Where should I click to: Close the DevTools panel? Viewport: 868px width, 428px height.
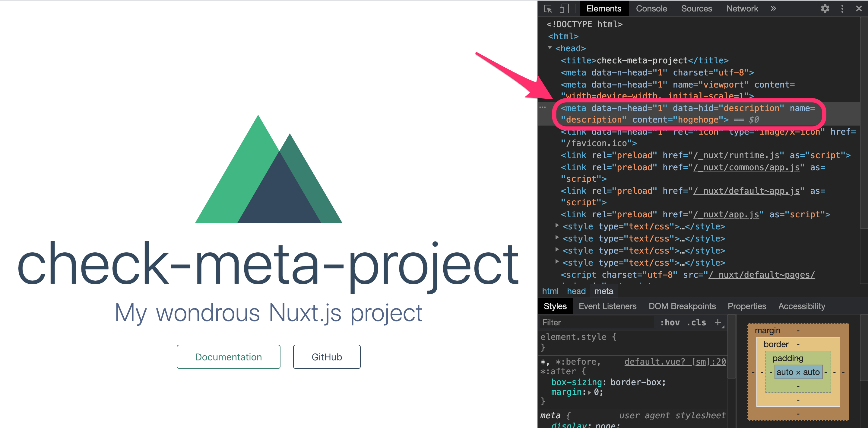(859, 8)
